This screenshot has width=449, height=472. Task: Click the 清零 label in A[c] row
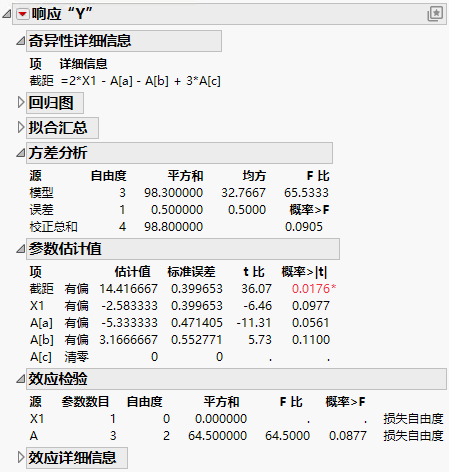[77, 357]
